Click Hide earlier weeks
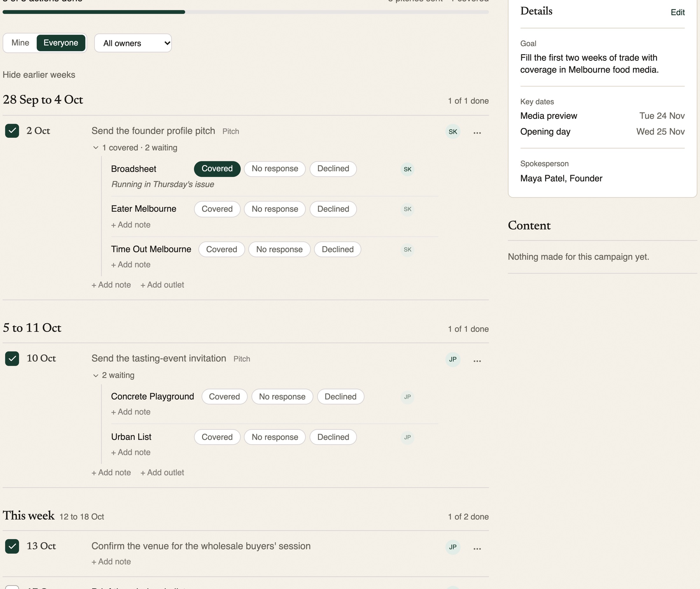 coord(39,75)
